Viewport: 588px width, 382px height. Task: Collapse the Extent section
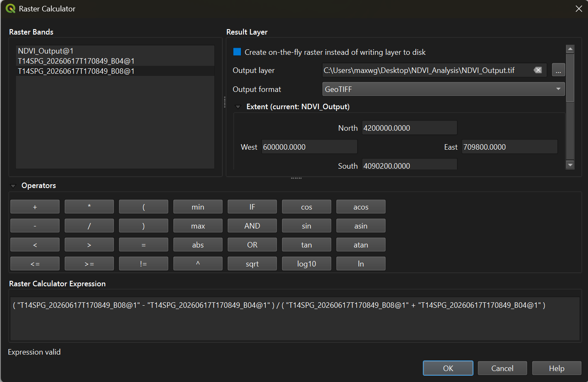(238, 107)
